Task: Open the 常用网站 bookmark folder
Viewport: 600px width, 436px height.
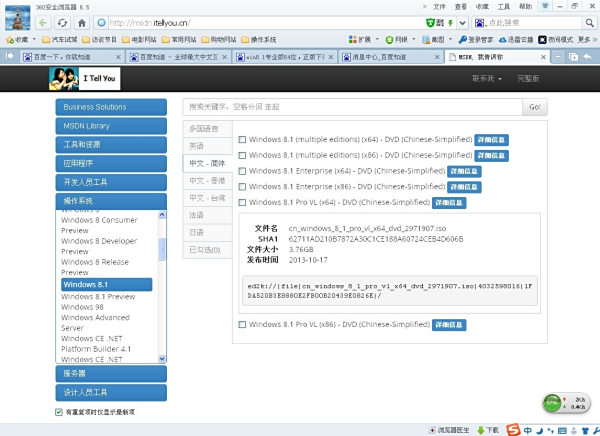Action: tap(179, 39)
